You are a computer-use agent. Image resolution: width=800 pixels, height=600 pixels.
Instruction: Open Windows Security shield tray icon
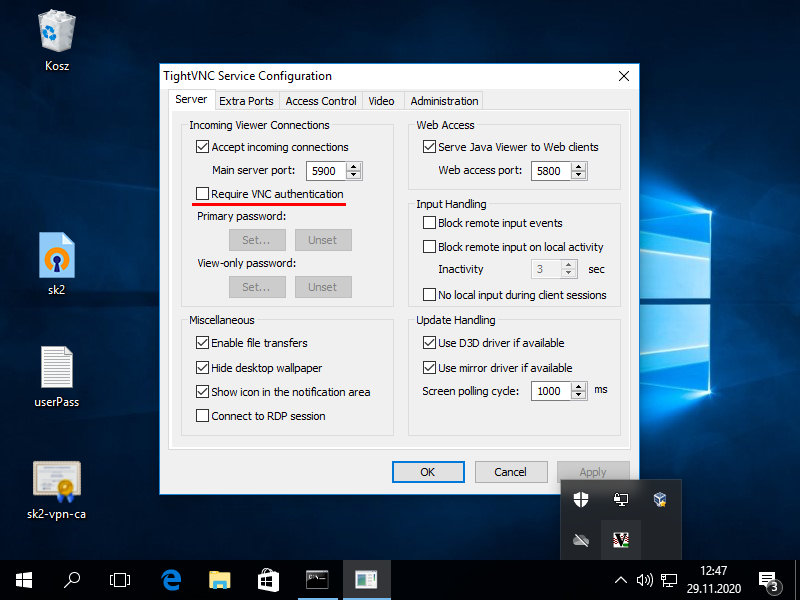pos(580,499)
